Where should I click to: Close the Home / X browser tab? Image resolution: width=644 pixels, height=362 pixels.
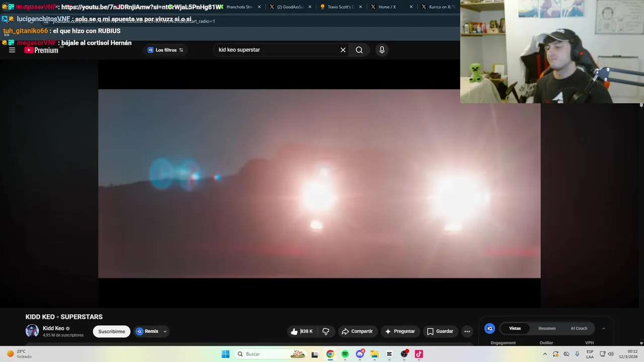pyautogui.click(x=411, y=7)
